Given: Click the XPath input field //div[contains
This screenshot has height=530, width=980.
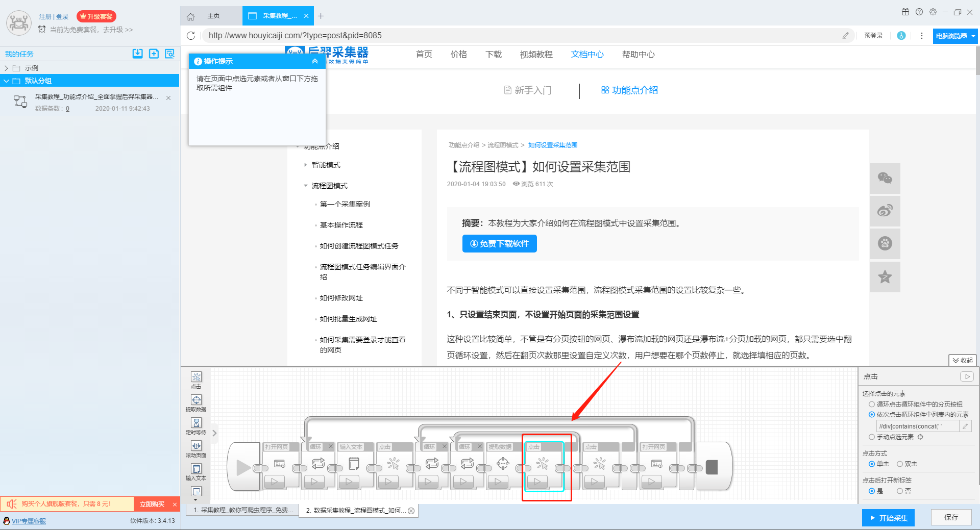Looking at the screenshot, I should tap(917, 426).
